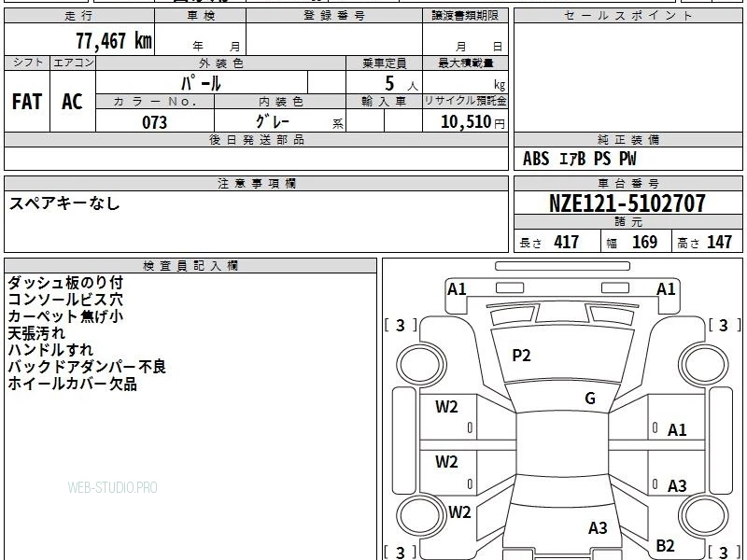Viewport: 747px width, 560px height.
Task: Click the 諸元 header
Action: click(627, 222)
